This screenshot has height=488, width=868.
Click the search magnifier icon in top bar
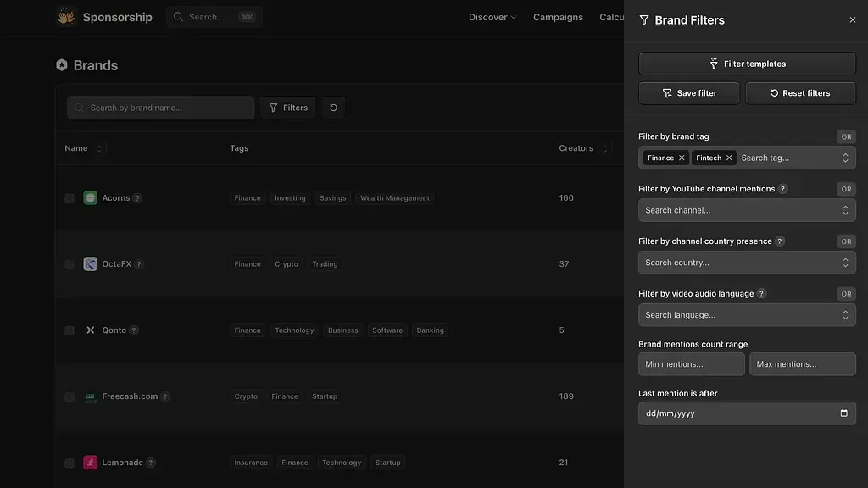[x=178, y=17]
